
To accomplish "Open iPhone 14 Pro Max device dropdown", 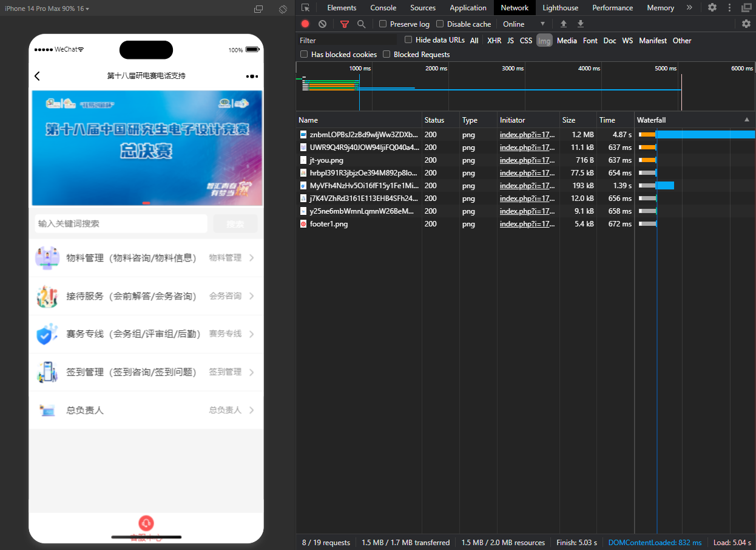I will point(47,9).
